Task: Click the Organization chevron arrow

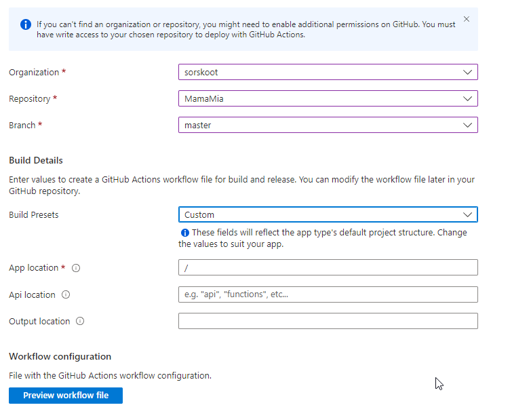Action: (467, 72)
